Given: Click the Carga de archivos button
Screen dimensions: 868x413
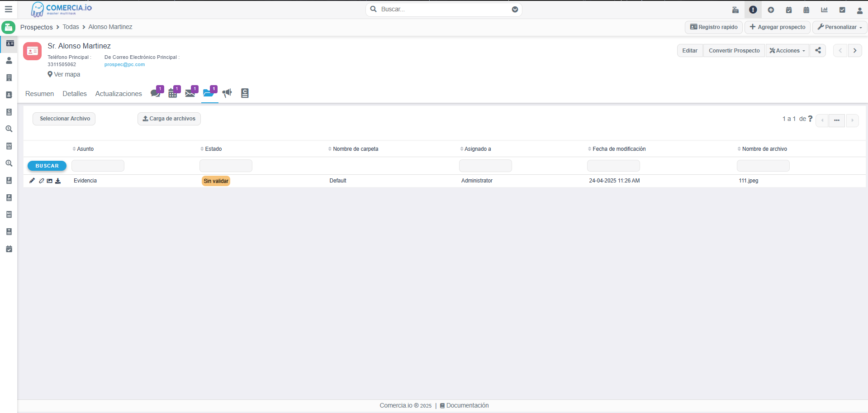Looking at the screenshot, I should [169, 119].
